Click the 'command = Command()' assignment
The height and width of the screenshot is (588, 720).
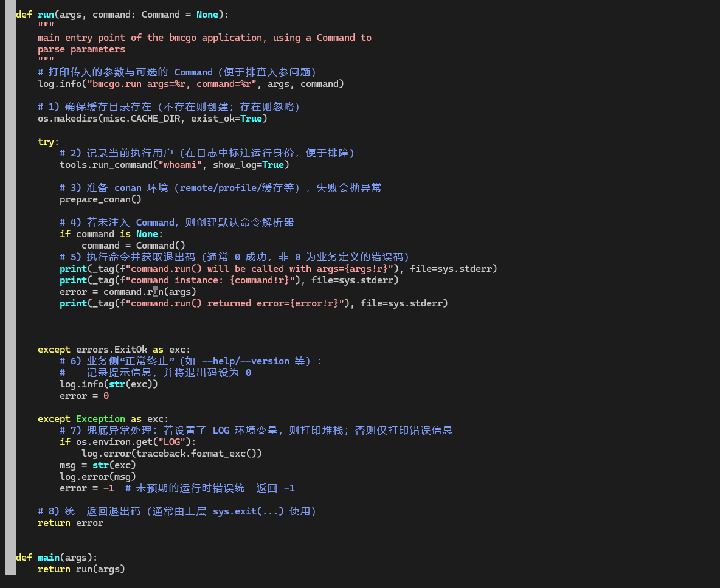(133, 246)
